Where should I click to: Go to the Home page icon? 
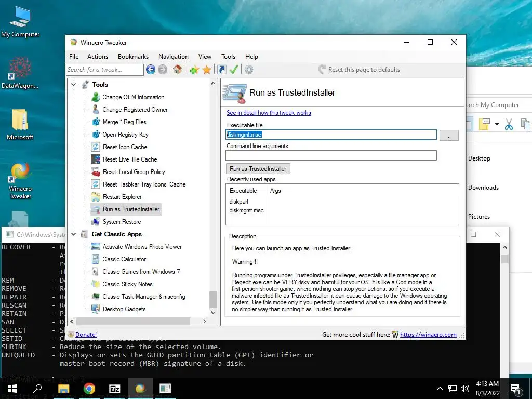(177, 70)
